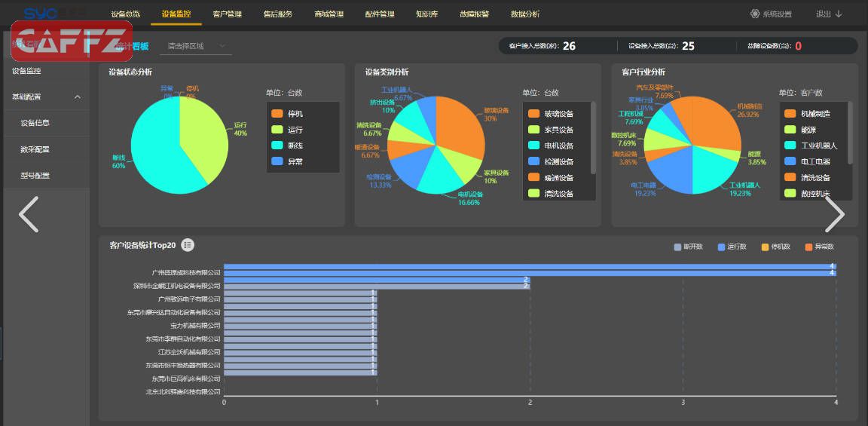Open the 故障报警 menu
This screenshot has width=868, height=426.
(474, 14)
